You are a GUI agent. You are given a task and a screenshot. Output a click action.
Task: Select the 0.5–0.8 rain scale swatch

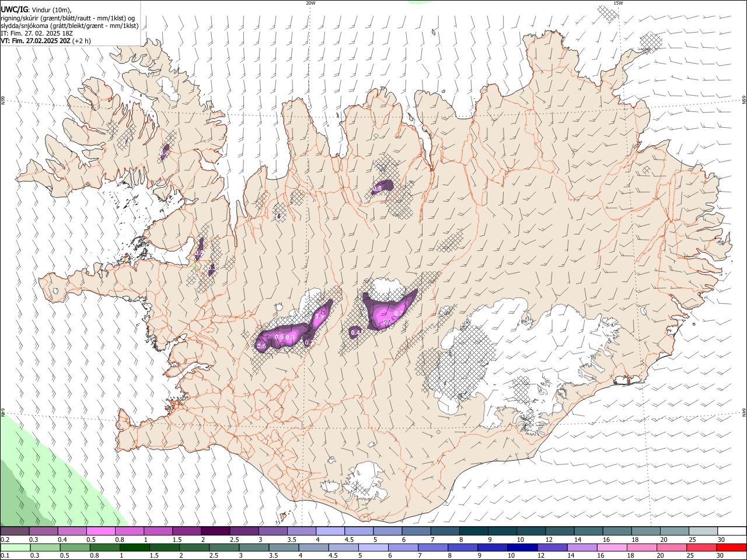[76, 547]
